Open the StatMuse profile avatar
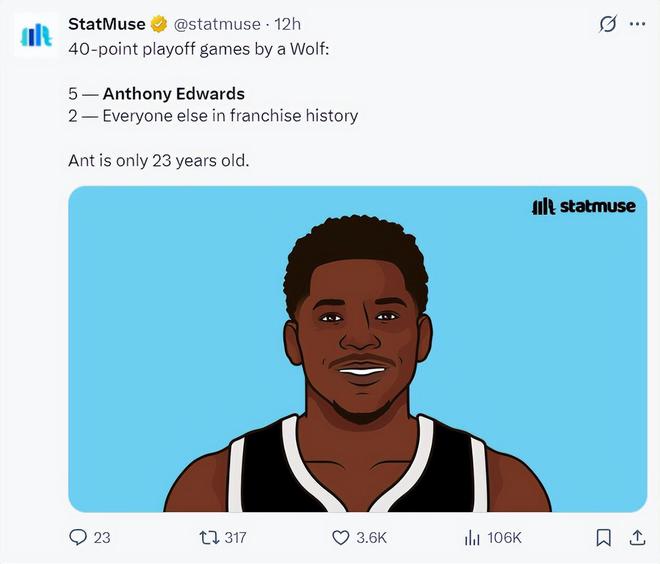The width and height of the screenshot is (660, 564). [x=36, y=35]
